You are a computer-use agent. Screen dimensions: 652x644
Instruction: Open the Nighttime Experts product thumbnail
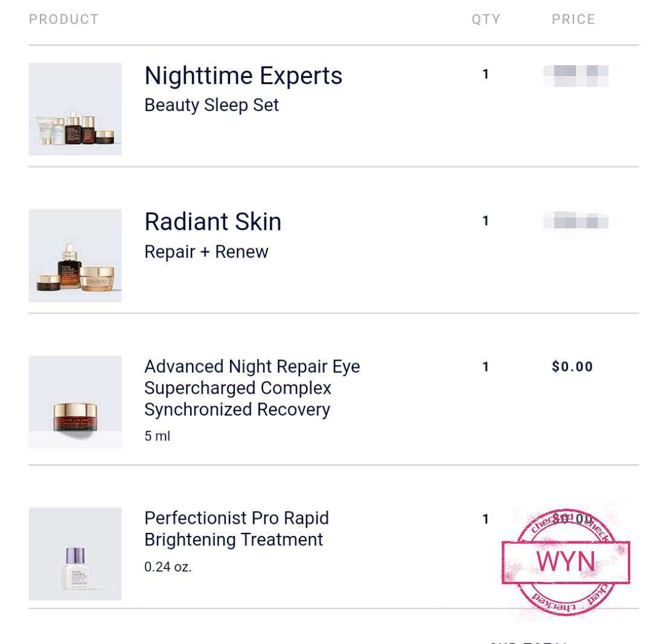tap(75, 109)
